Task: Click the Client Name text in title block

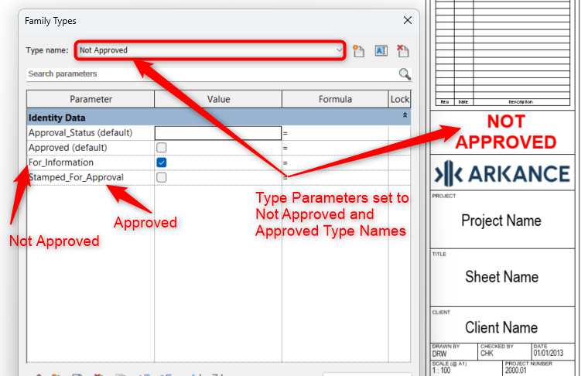Action: 501,327
